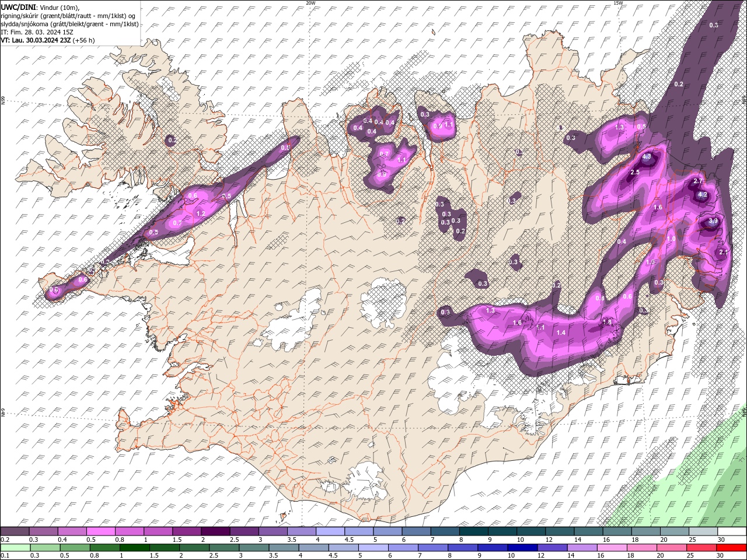Click the 20W longitude label

310,3
